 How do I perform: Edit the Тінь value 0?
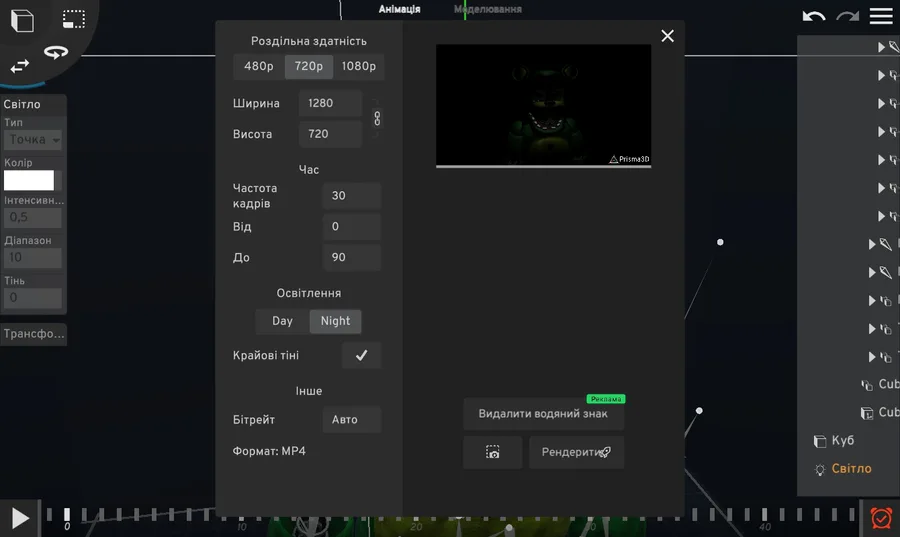coord(33,298)
